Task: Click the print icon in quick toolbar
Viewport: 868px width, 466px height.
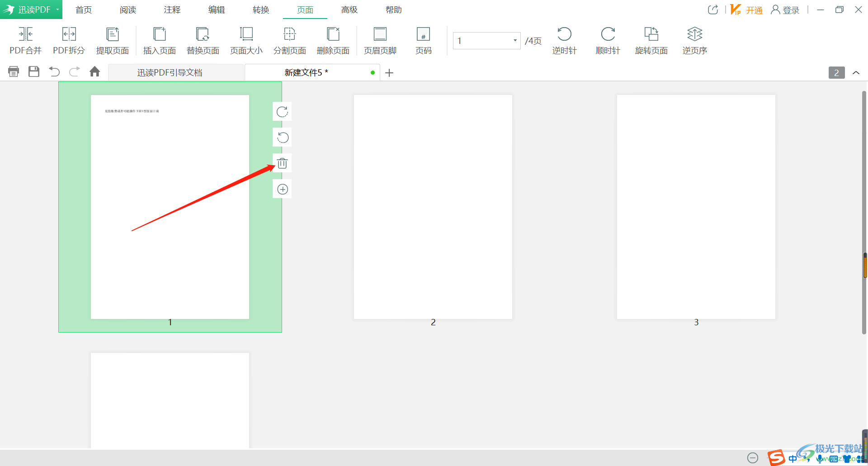Action: (x=14, y=71)
